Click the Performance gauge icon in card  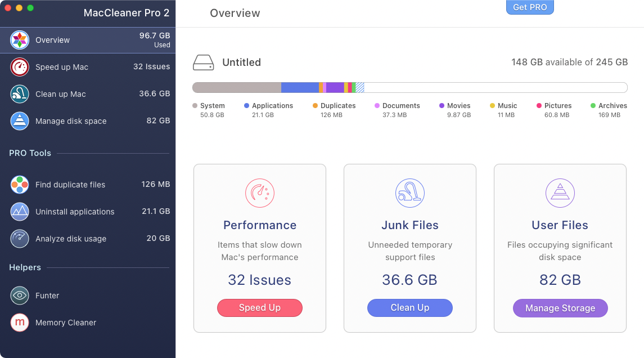tap(259, 193)
